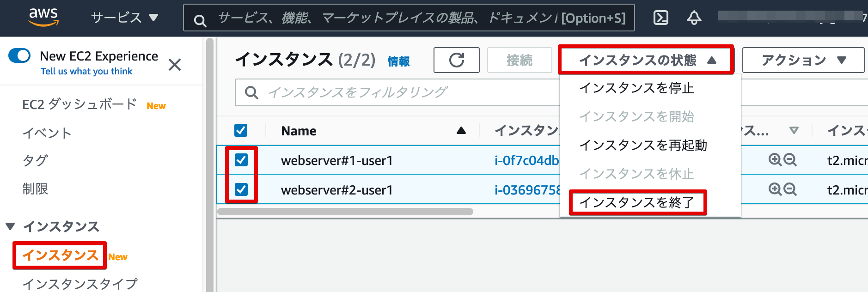868x292 pixels.
Task: Click the 接続 button
Action: [x=520, y=60]
